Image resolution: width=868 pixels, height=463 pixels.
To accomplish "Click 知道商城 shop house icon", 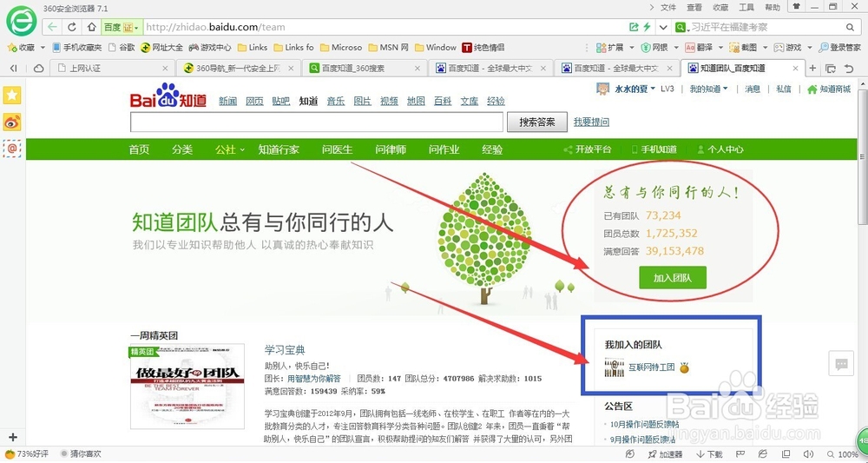I will pos(812,89).
